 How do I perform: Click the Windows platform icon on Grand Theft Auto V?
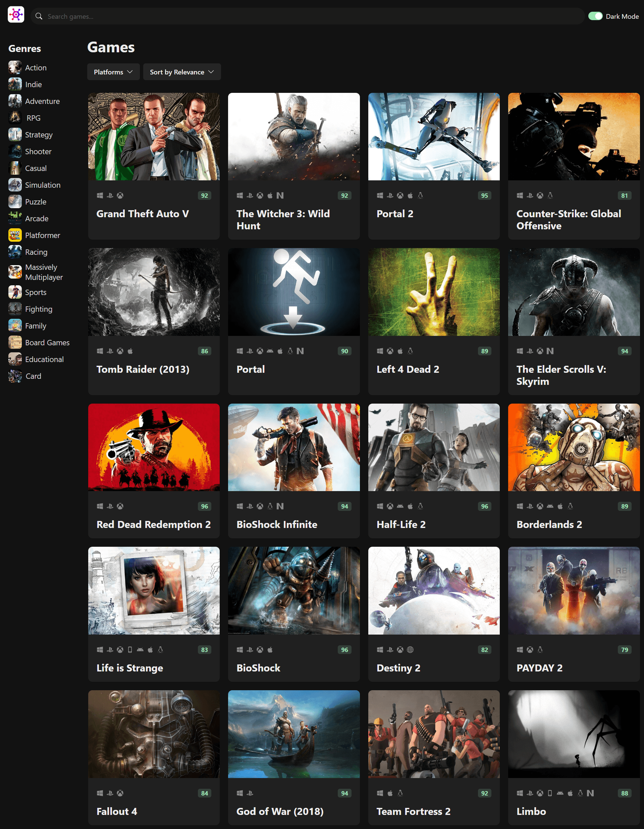[100, 195]
